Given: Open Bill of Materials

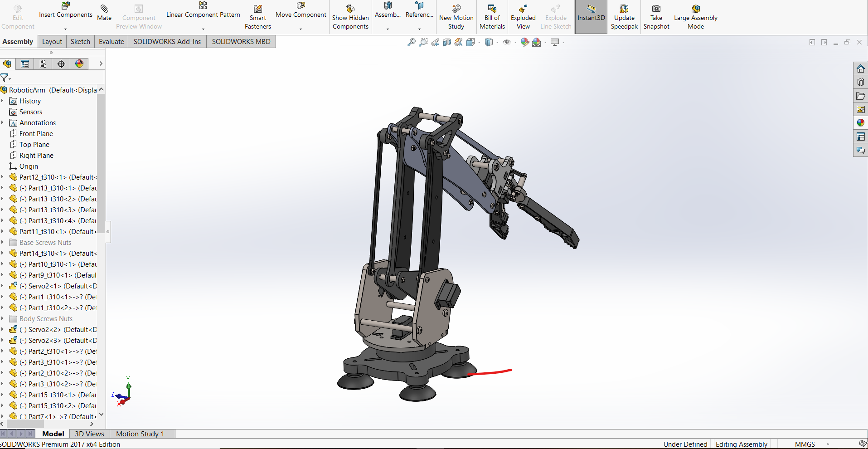Looking at the screenshot, I should [492, 17].
